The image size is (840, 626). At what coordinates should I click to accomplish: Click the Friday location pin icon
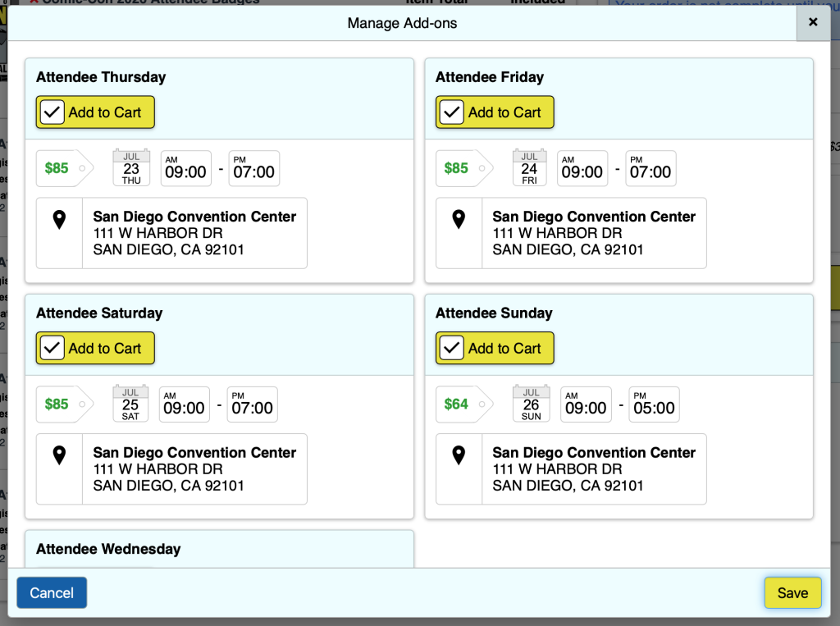[x=459, y=220]
